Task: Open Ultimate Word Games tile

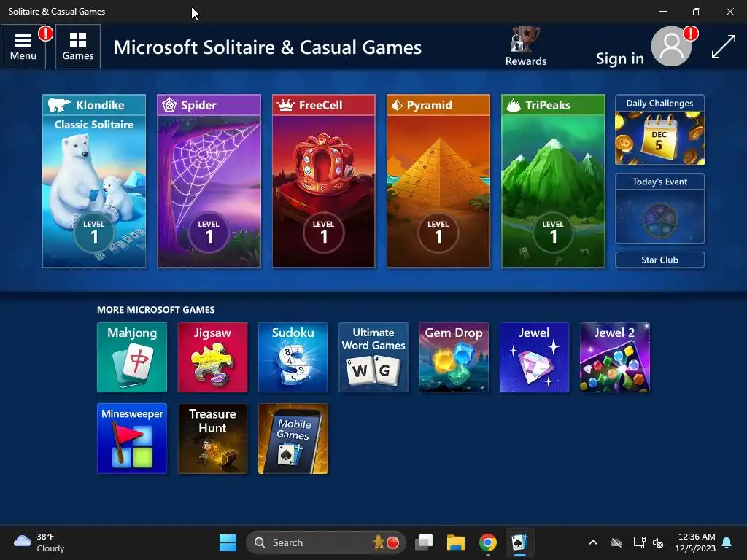Action: (x=373, y=357)
